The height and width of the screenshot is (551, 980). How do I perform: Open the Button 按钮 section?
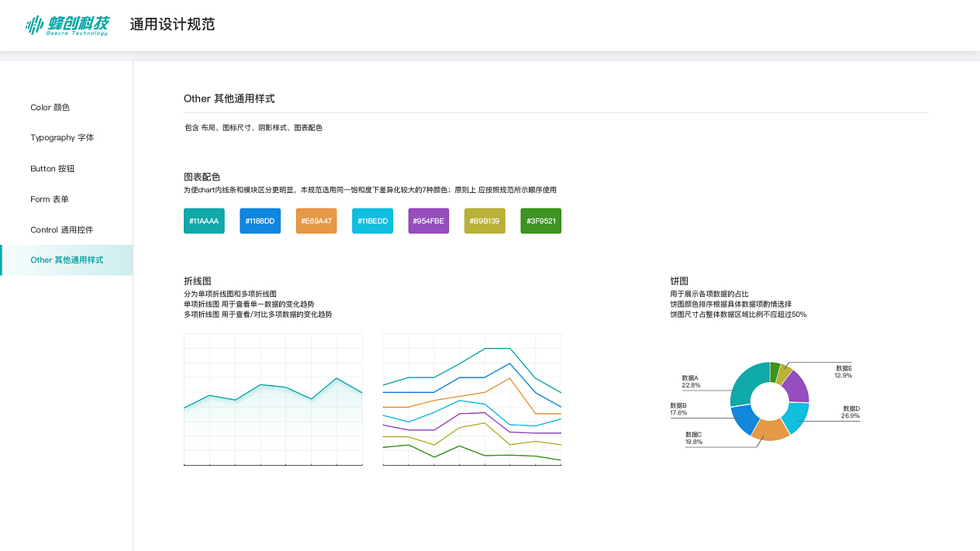[51, 168]
